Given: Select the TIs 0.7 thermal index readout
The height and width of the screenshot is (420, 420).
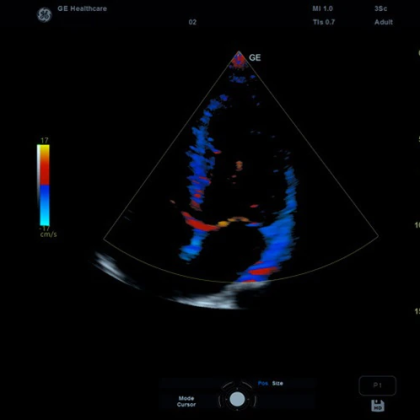Looking at the screenshot, I should click(x=323, y=22).
